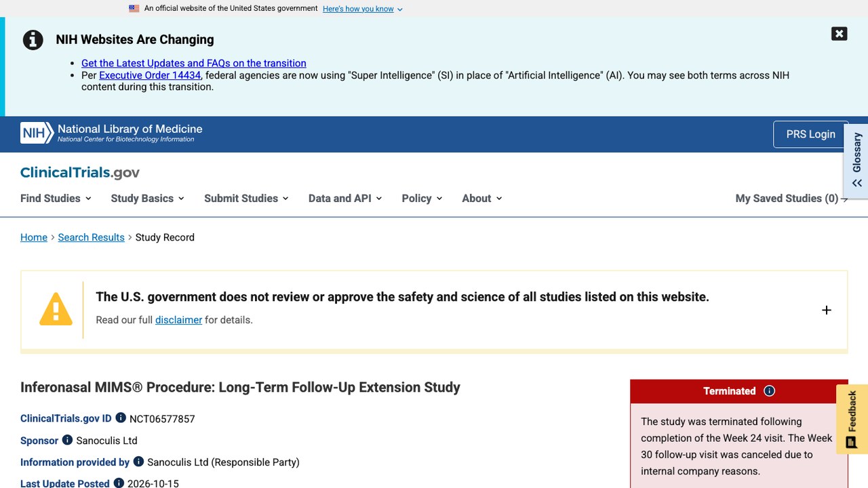Open the Study Basics menu
This screenshot has height=488, width=868.
point(147,198)
